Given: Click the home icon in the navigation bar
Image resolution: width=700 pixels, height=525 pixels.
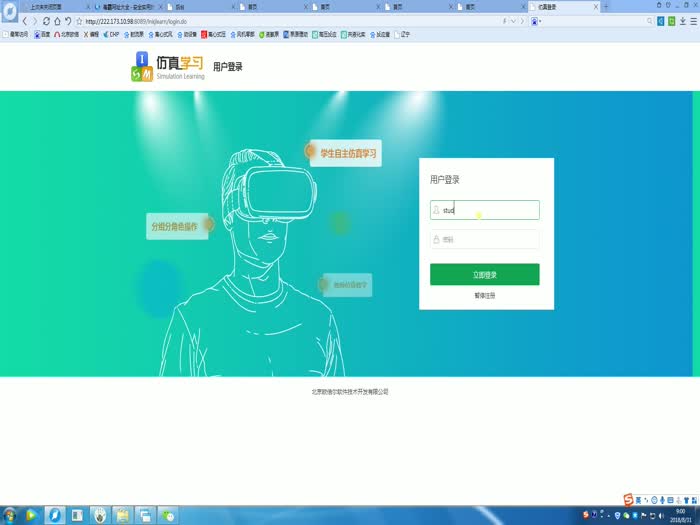Looking at the screenshot, I should 57,21.
